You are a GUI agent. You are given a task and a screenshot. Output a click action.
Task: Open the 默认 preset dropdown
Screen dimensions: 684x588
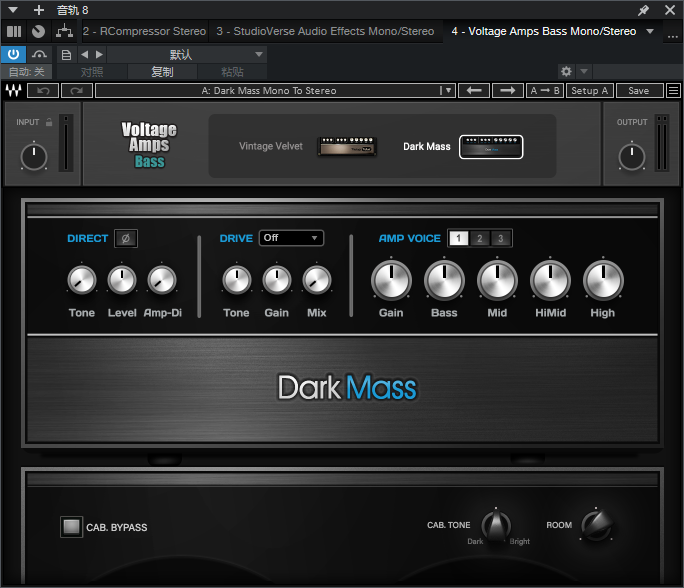(x=187, y=55)
